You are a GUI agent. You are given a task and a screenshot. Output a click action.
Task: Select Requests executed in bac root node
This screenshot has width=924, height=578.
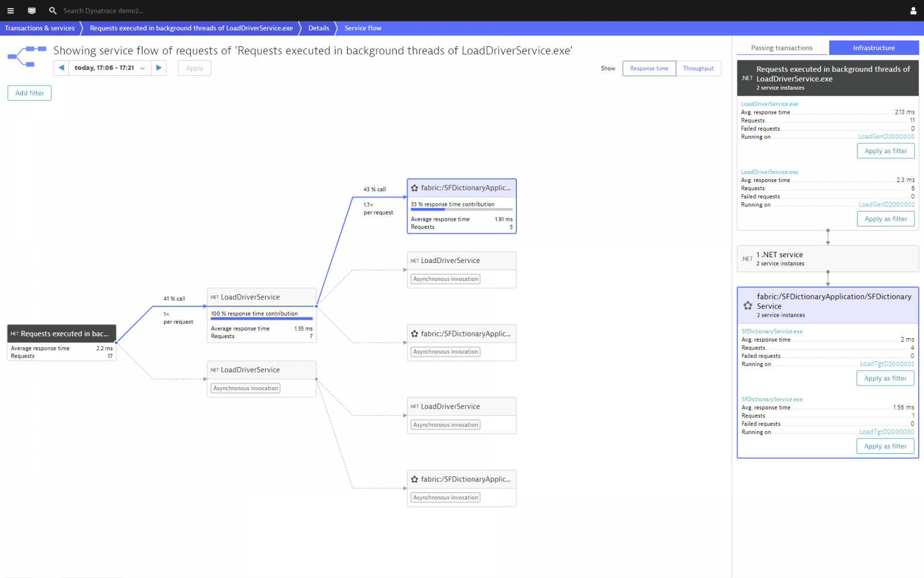click(62, 343)
